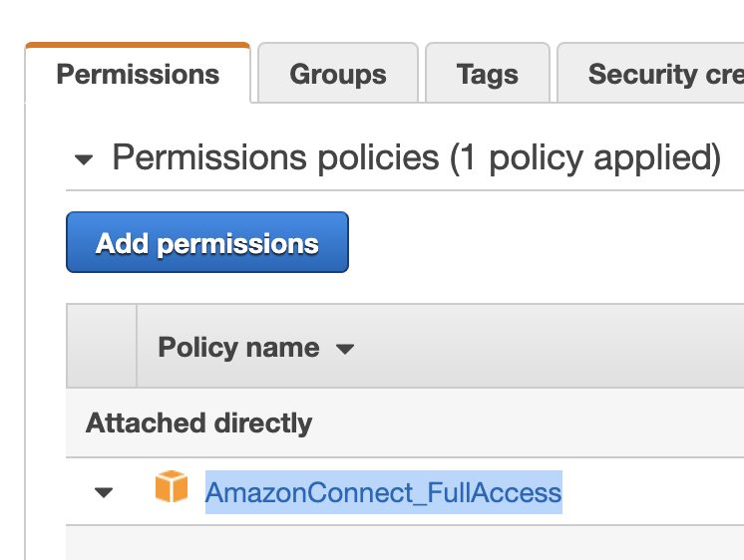Click the Permissions policies heading text
Viewport: 744px width, 560px height.
coord(275,157)
